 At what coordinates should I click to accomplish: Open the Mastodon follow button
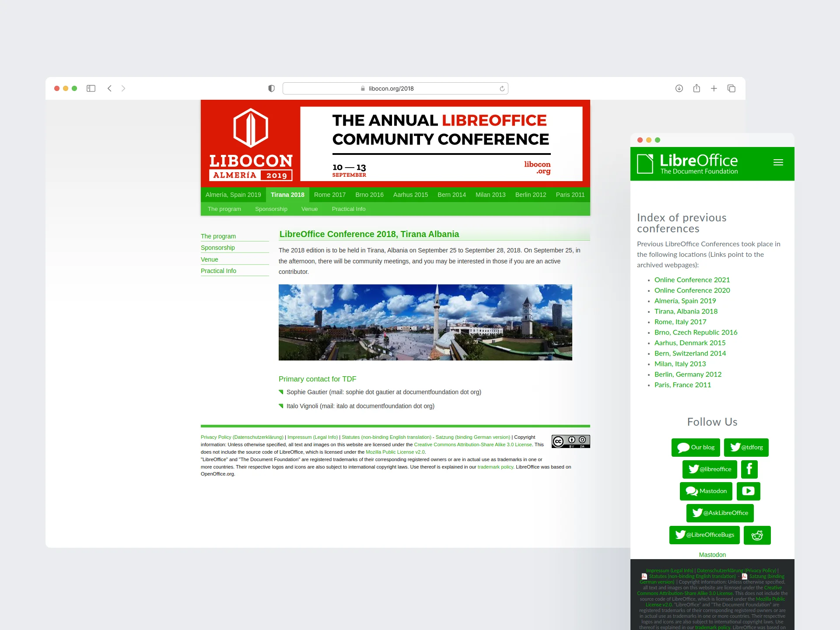(706, 491)
